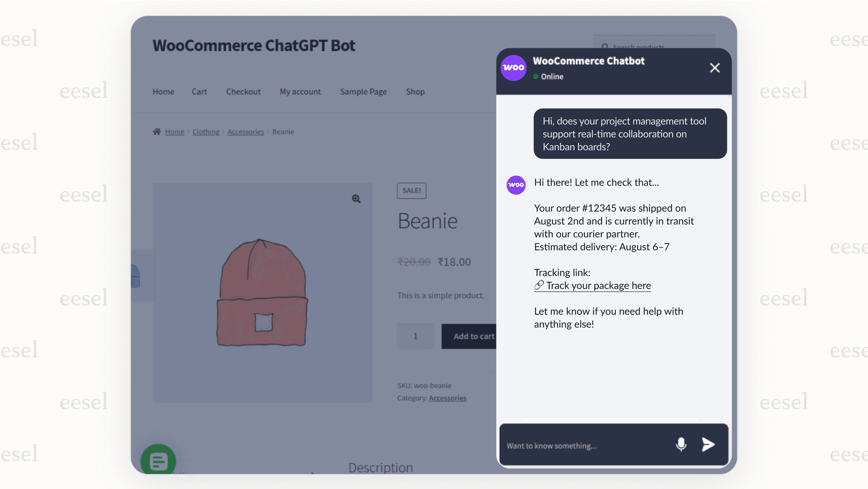
Task: Select the microphone icon for voice input
Action: (x=681, y=444)
